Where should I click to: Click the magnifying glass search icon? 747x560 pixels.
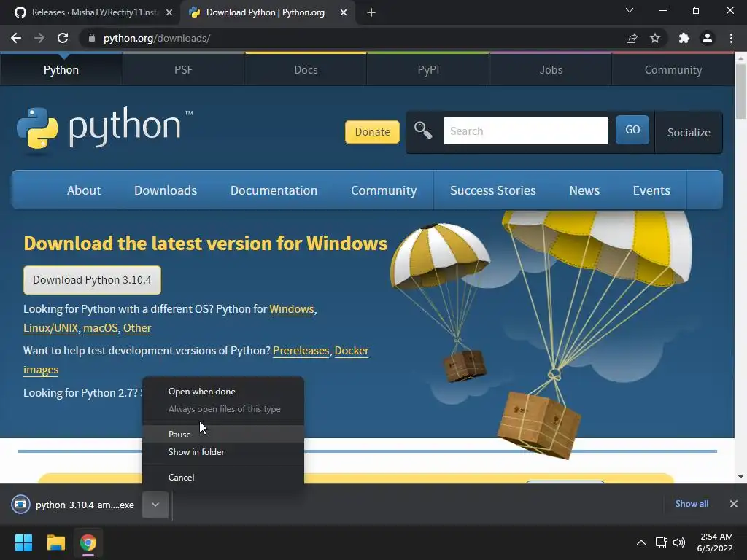coord(423,130)
